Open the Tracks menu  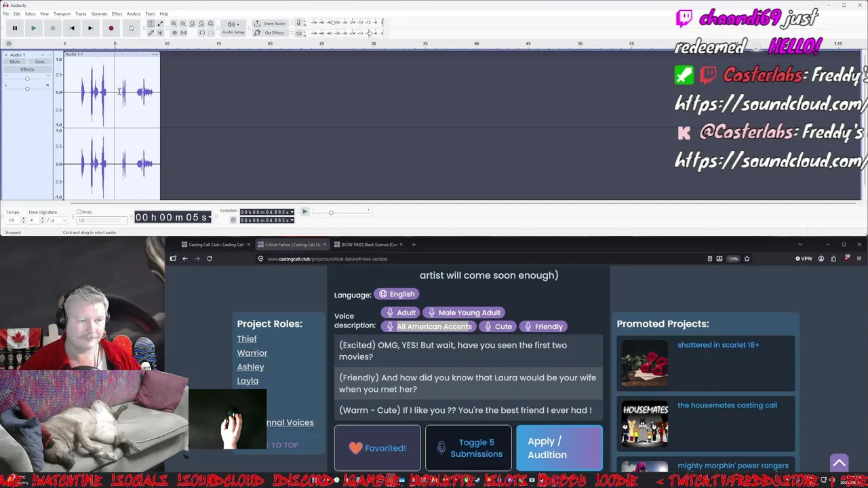[81, 14]
